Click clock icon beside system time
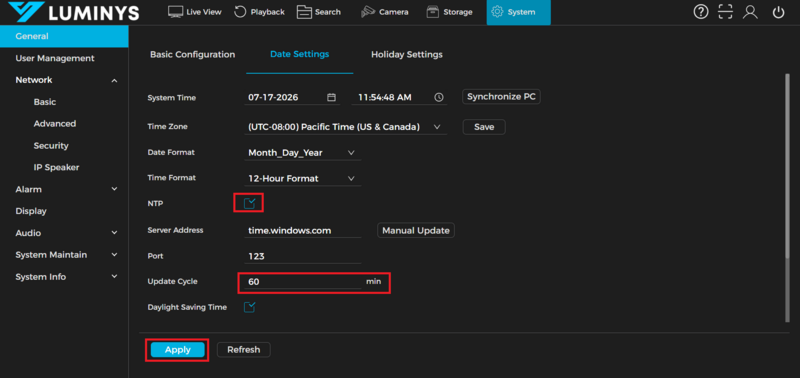The width and height of the screenshot is (800, 378). click(x=439, y=97)
